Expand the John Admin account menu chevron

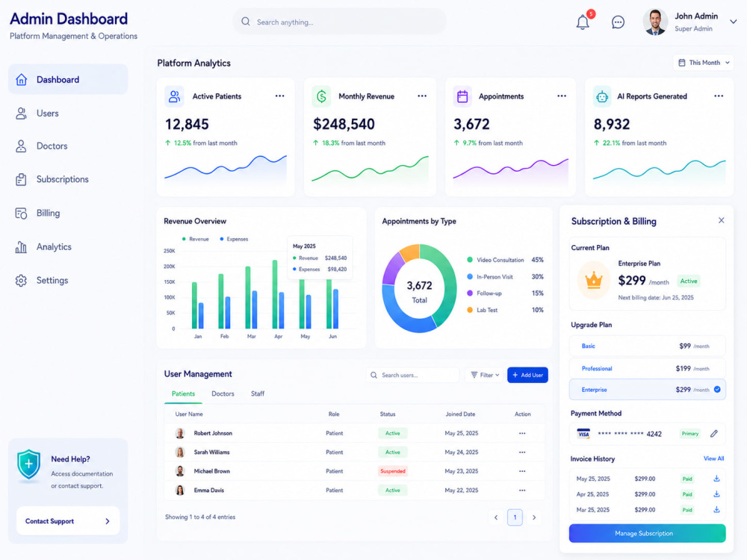[734, 22]
